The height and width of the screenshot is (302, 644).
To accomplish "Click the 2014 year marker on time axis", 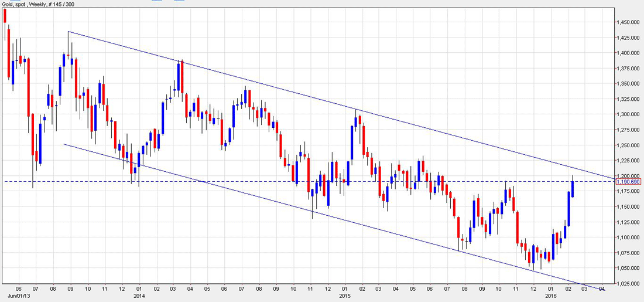I will [140, 296].
